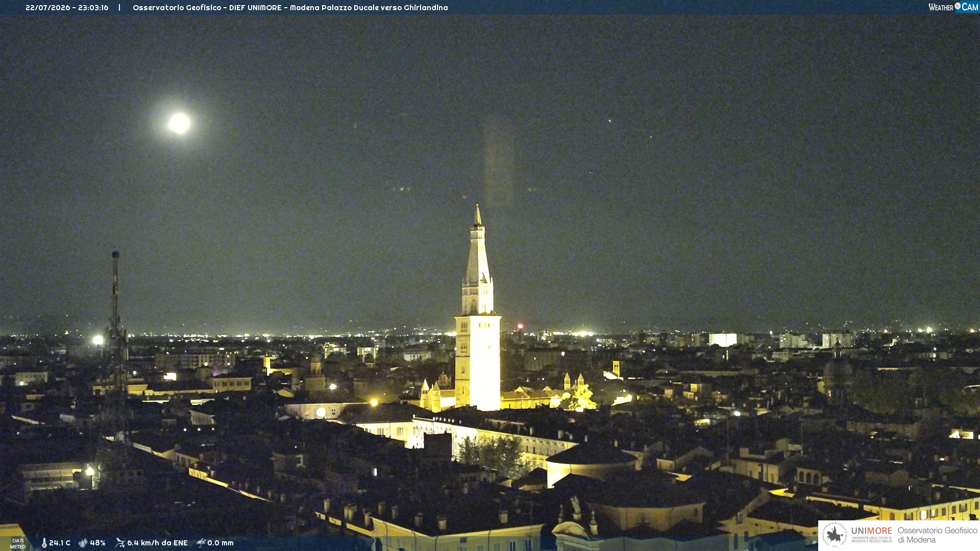This screenshot has width=980, height=551.
Task: Click the WeatherCam logo
Action: point(953,7)
